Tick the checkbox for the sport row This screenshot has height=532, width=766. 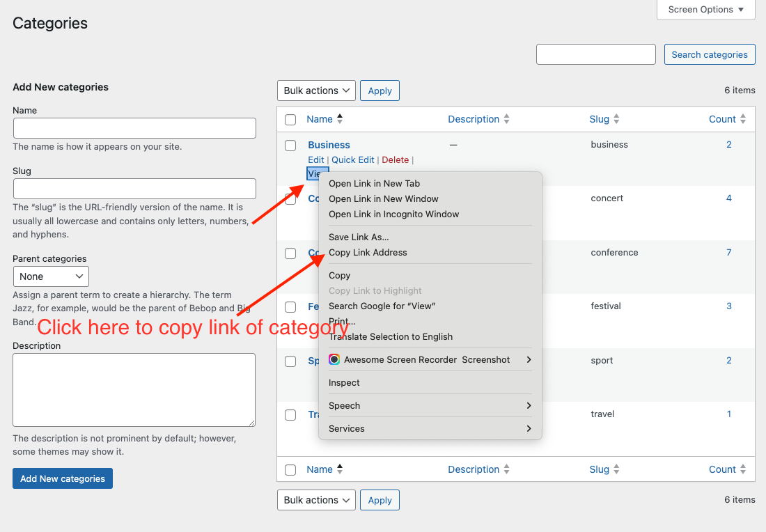(290, 361)
